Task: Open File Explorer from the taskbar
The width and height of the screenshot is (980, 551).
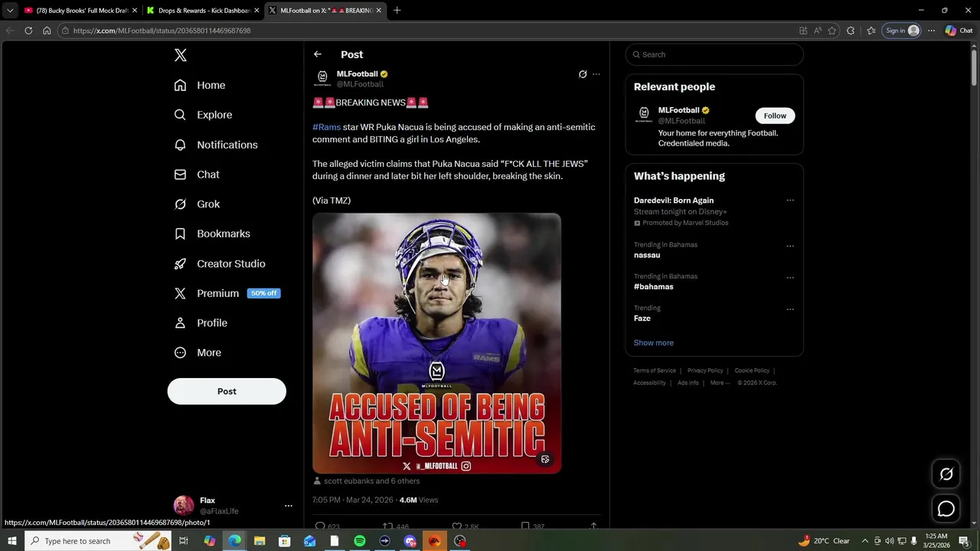Action: coord(260,541)
